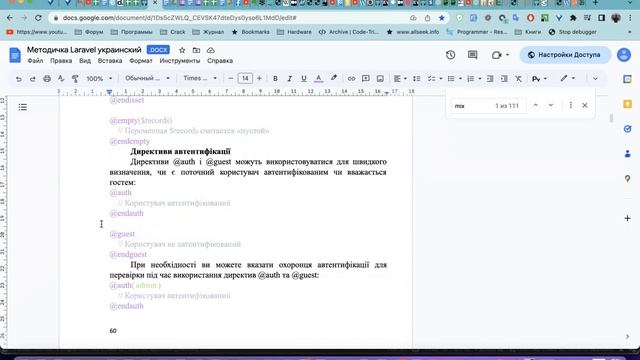
Task: Open version history clock icon
Action: 451,55
